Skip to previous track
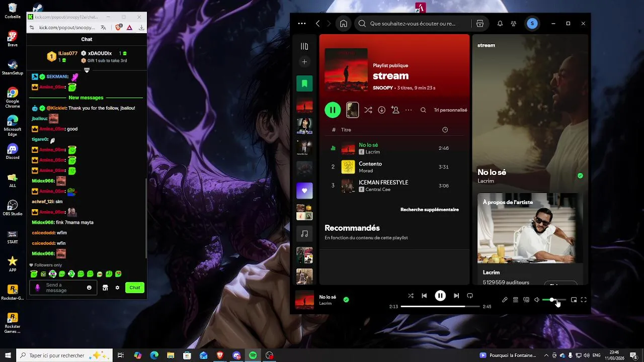The width and height of the screenshot is (644, 362). [424, 296]
